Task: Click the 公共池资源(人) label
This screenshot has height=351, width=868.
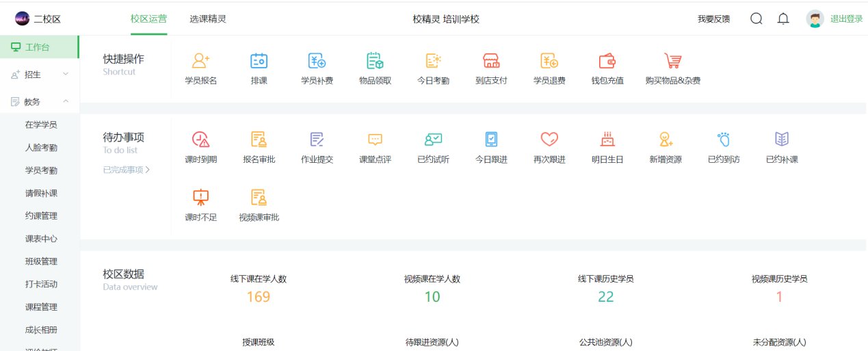Action: (x=606, y=342)
